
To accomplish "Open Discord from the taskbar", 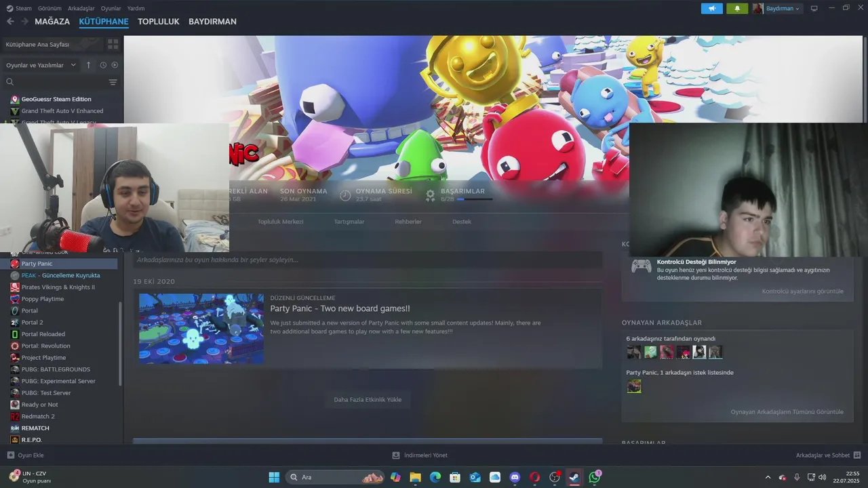I will click(515, 477).
